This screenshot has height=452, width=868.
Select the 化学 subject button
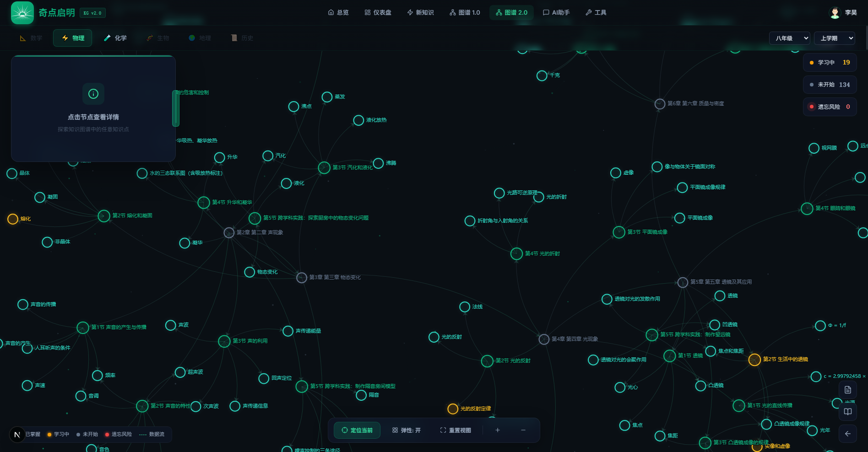(115, 38)
